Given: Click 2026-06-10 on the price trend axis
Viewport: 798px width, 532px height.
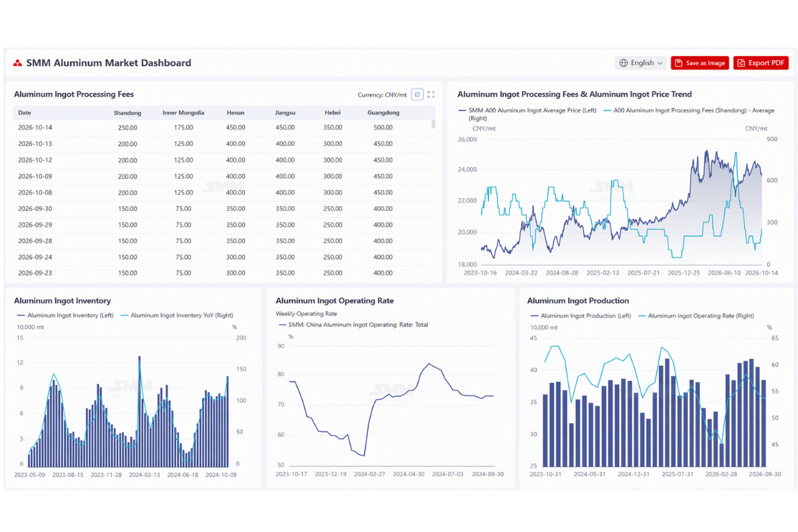Looking at the screenshot, I should pyautogui.click(x=724, y=273).
